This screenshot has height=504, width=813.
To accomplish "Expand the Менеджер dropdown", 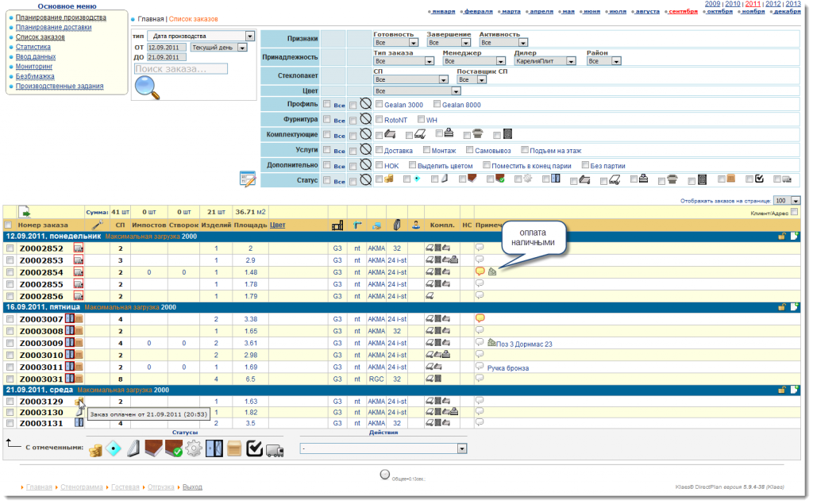I will pos(474,61).
